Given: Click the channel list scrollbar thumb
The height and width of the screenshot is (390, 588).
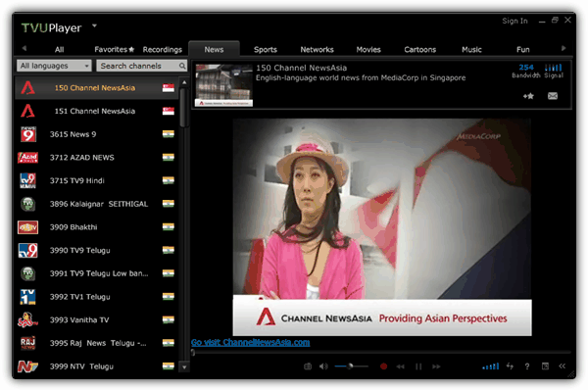Looking at the screenshot, I should coord(184,108).
